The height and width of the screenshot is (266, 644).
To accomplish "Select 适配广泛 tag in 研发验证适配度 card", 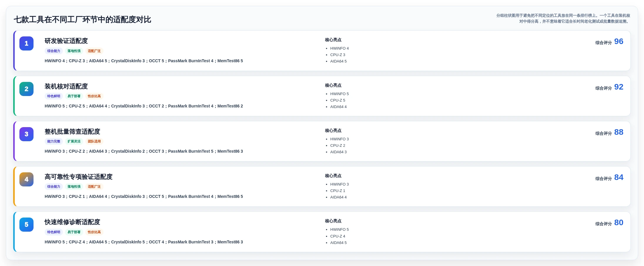I will (94, 51).
